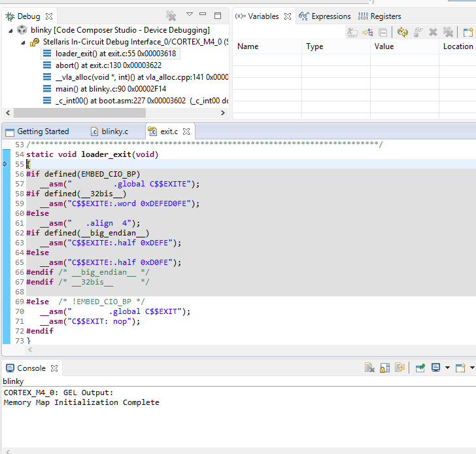The height and width of the screenshot is (454, 476).
Task: Click the Debug view scroll right arrow
Action: (223, 113)
